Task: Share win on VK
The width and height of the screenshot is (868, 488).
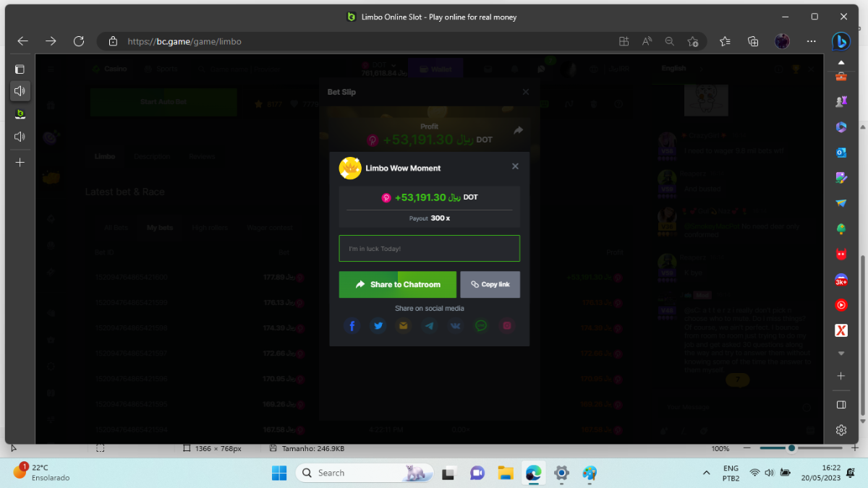Action: pyautogui.click(x=456, y=326)
